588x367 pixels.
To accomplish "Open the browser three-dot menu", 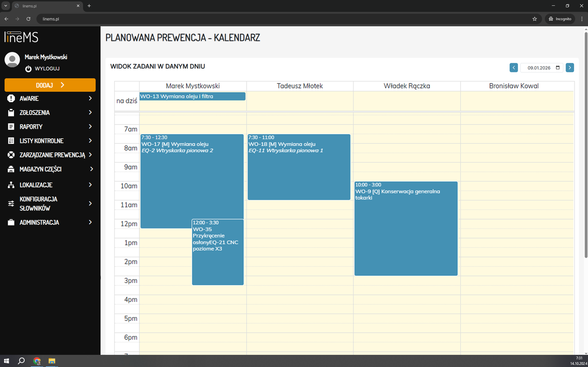I will tap(582, 19).
